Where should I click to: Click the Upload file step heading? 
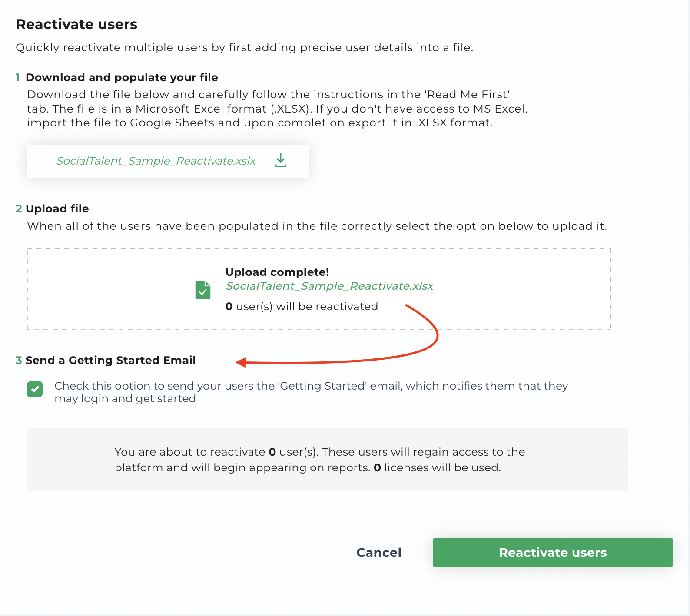coord(57,209)
